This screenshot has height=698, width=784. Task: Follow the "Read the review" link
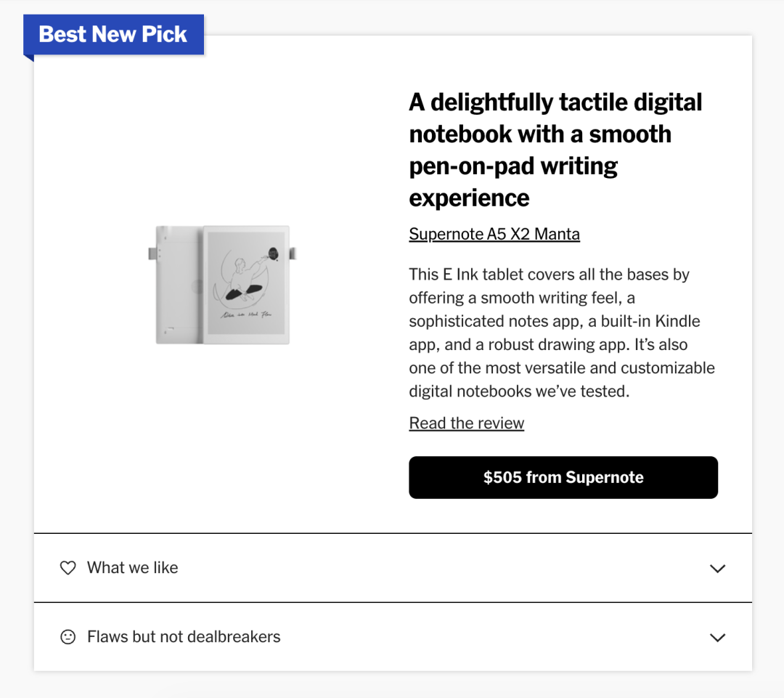[466, 423]
